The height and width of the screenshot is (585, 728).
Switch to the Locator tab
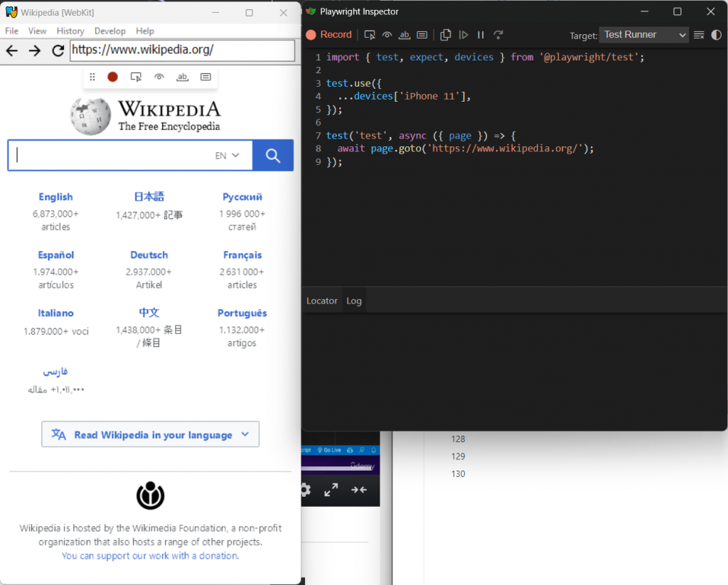click(322, 301)
